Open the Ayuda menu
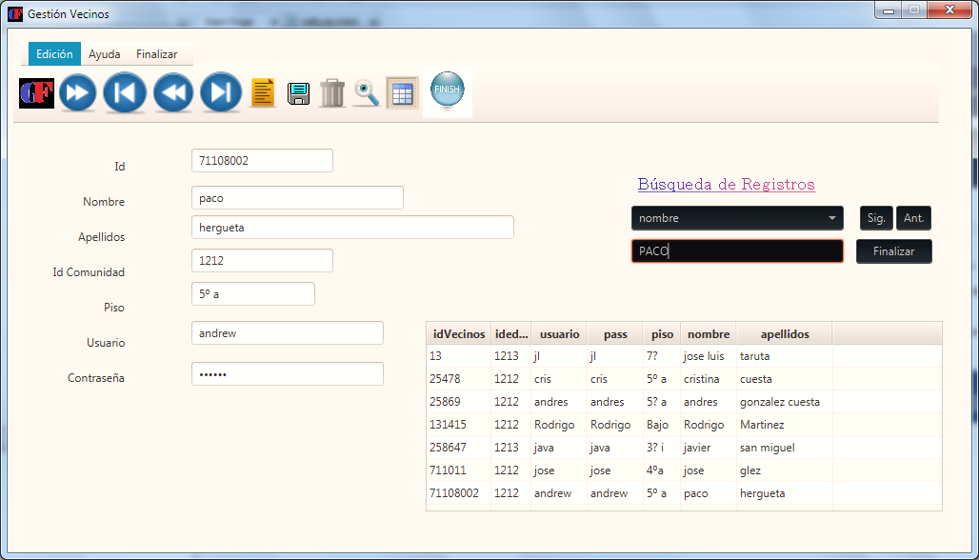Image resolution: width=979 pixels, height=560 pixels. pos(105,54)
